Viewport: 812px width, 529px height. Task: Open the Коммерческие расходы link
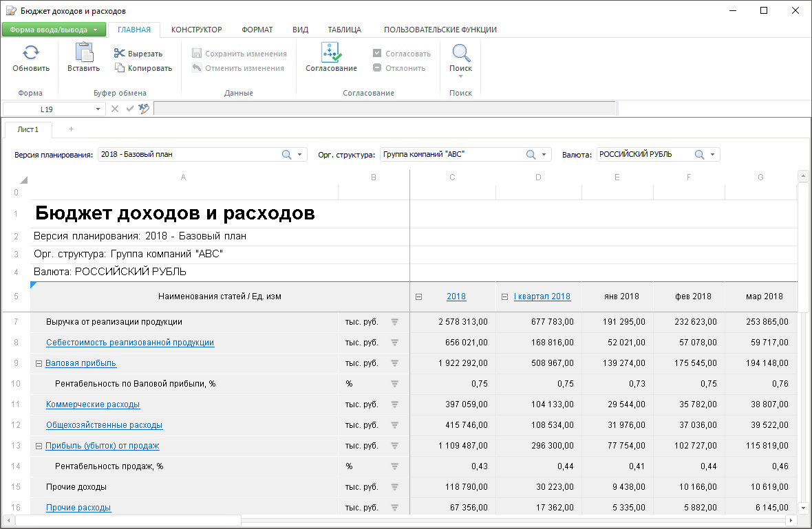(x=93, y=404)
